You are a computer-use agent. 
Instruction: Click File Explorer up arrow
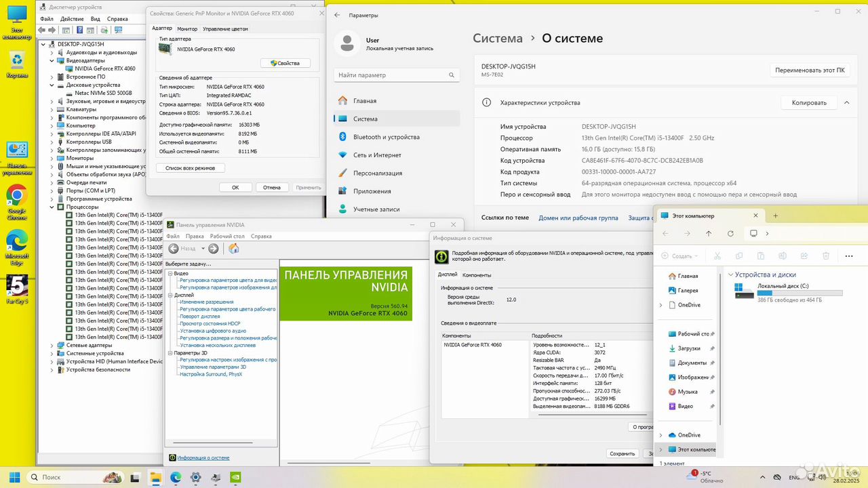[x=709, y=233]
